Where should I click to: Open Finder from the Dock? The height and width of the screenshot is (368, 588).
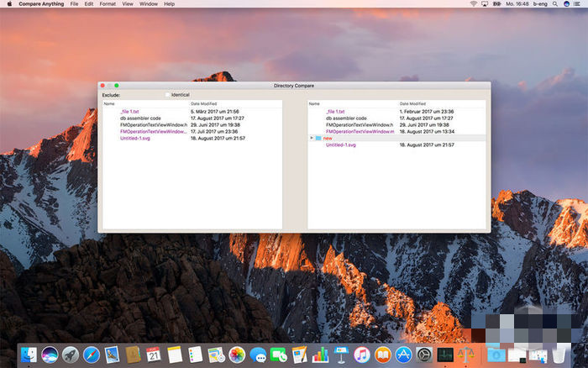tap(29, 355)
